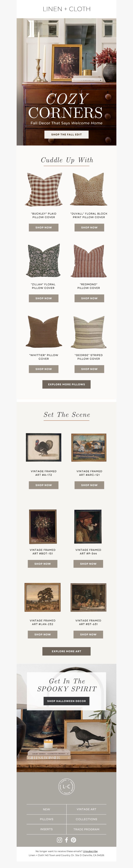Click Explore More Art button
133x868 pixels.
click(x=66, y=651)
